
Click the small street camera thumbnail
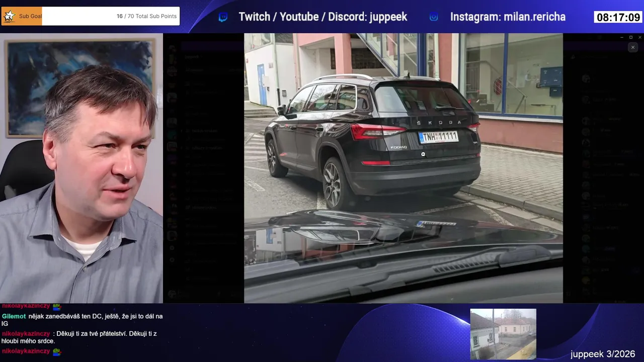503,334
